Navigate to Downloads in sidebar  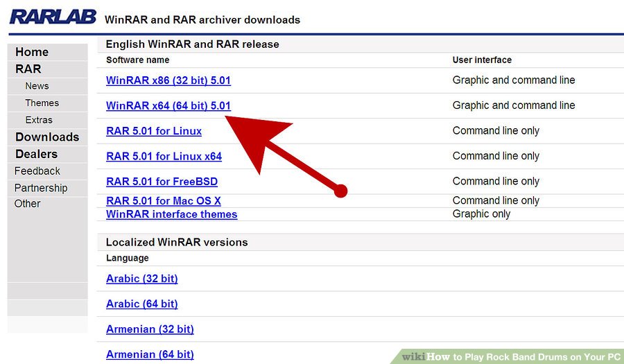tap(47, 137)
